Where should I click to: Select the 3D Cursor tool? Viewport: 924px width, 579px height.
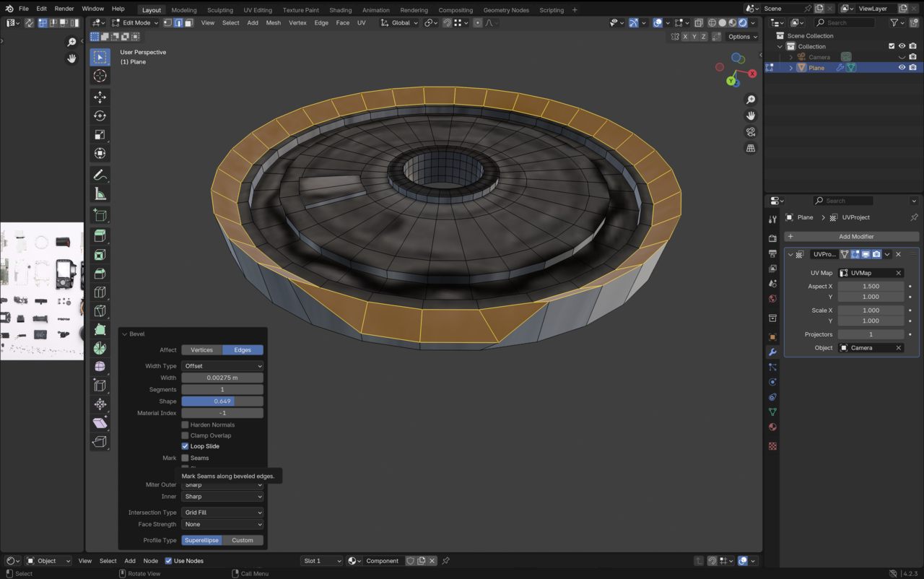click(100, 76)
